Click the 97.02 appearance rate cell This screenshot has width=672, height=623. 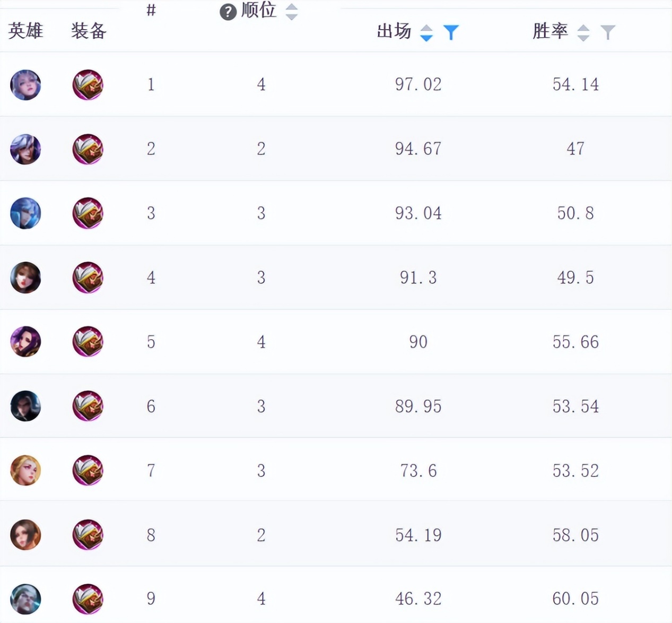[418, 84]
